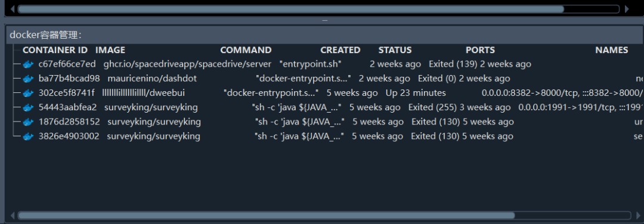Click the top horizontal scrollbar thumb
The width and height of the screenshot is (644, 224).
[x=291, y=9]
